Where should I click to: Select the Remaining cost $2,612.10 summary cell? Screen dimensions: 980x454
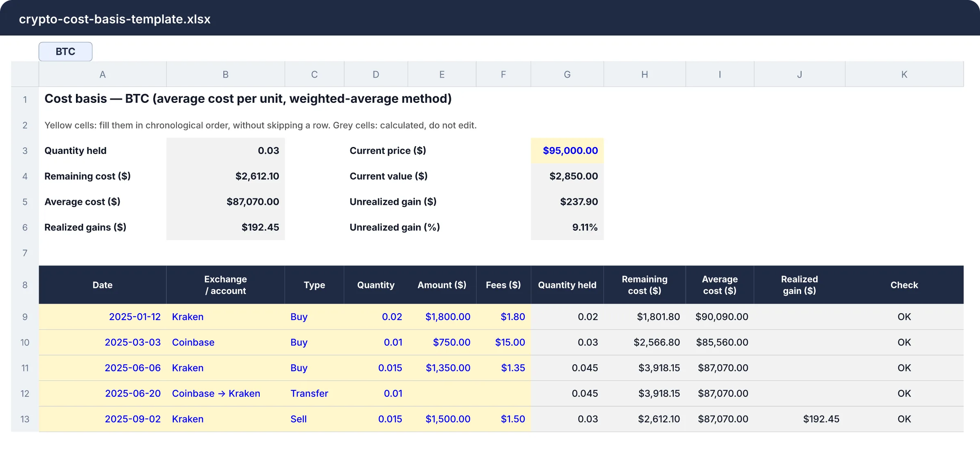[x=225, y=176]
